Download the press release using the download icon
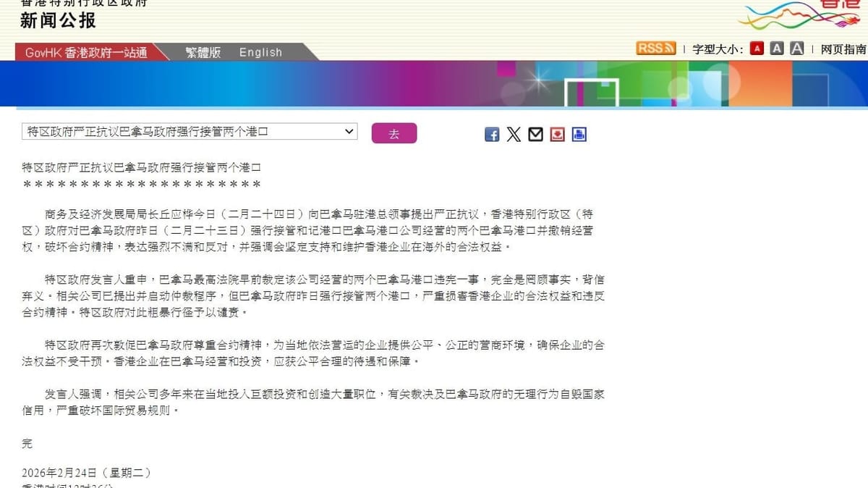 pyautogui.click(x=557, y=134)
